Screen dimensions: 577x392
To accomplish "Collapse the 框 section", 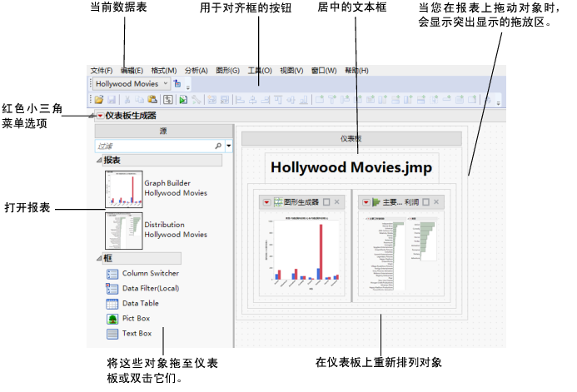I will click(x=100, y=259).
